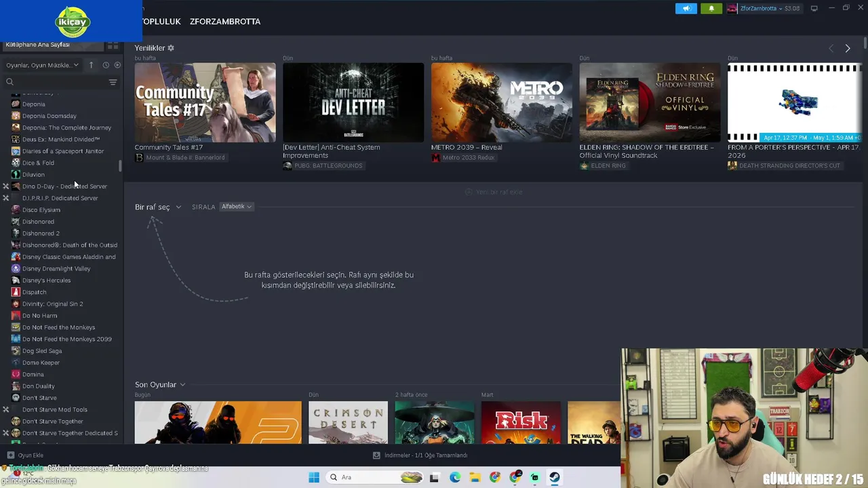Image resolution: width=868 pixels, height=488 pixels.
Task: Click the Windows taskbar search box
Action: coord(375,477)
